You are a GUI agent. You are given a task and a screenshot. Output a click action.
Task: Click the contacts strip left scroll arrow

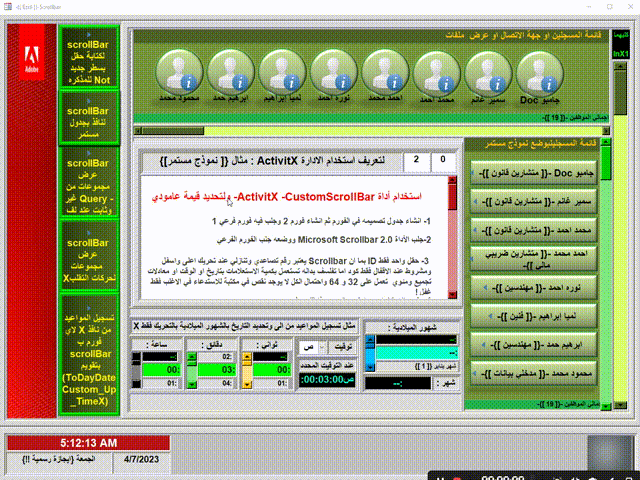click(138, 131)
